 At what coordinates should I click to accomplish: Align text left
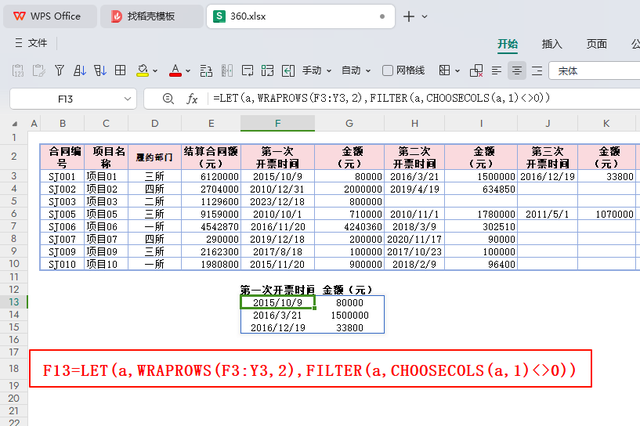point(496,71)
